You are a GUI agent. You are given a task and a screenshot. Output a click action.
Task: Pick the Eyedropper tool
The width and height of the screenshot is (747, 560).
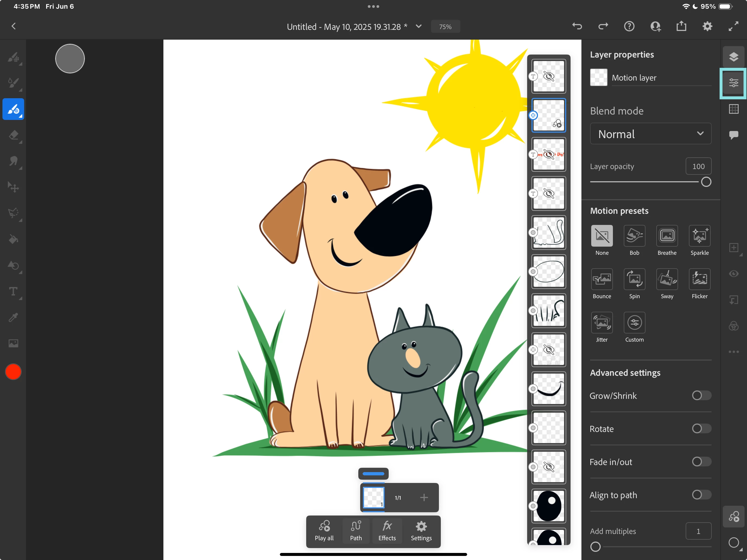(14, 317)
